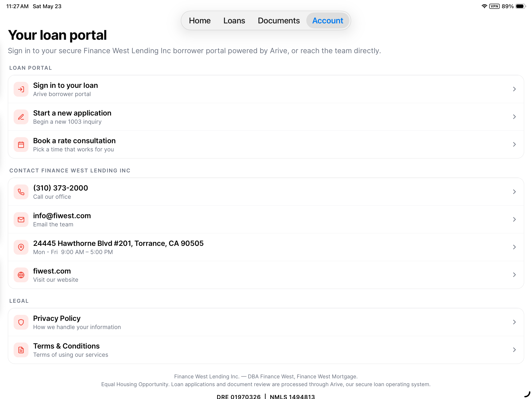Image resolution: width=532 pixels, height=399 pixels.
Task: Tap office hours 'Mon - Fri 9:00 AM – 5:00 PM'
Action: coord(73,252)
